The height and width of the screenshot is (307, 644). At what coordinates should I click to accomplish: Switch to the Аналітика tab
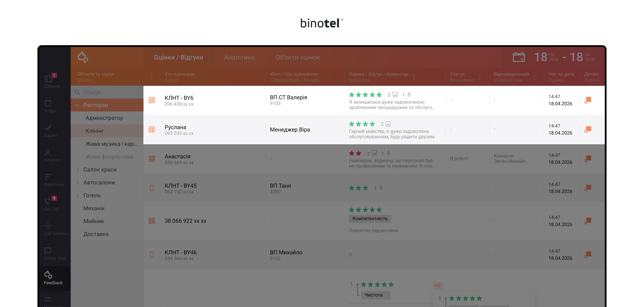click(x=240, y=57)
